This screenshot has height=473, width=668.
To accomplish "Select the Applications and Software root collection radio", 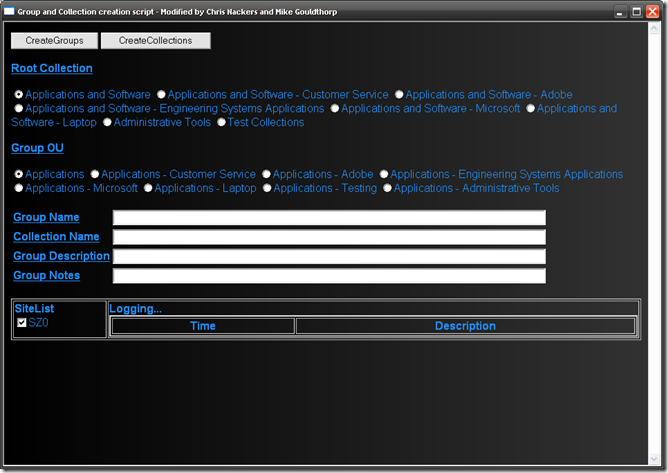I will (19, 95).
